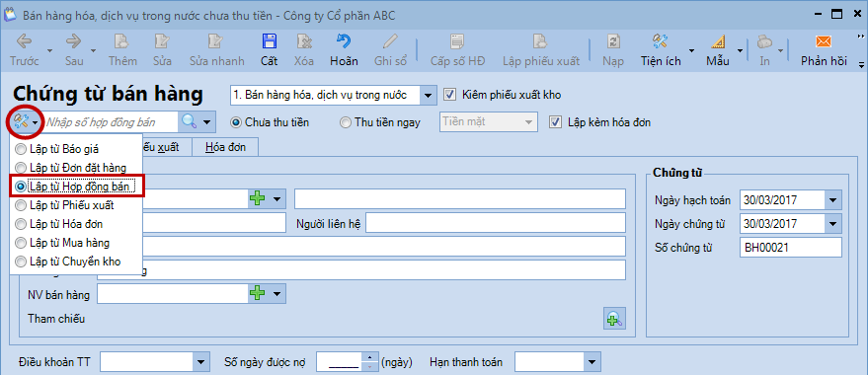The width and height of the screenshot is (868, 375).
Task: Choose Lập từ Phiếu xuất option
Action: [x=65, y=205]
